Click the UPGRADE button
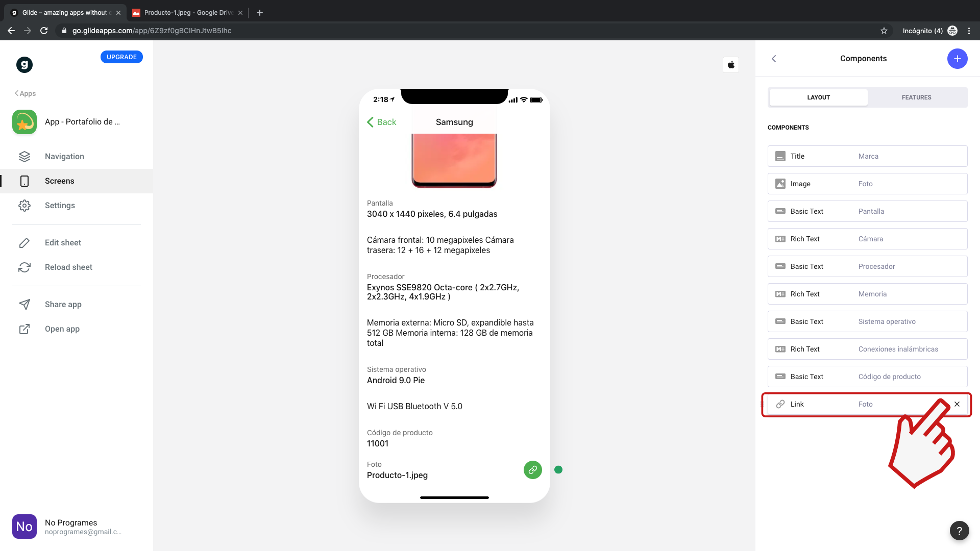 pos(121,57)
